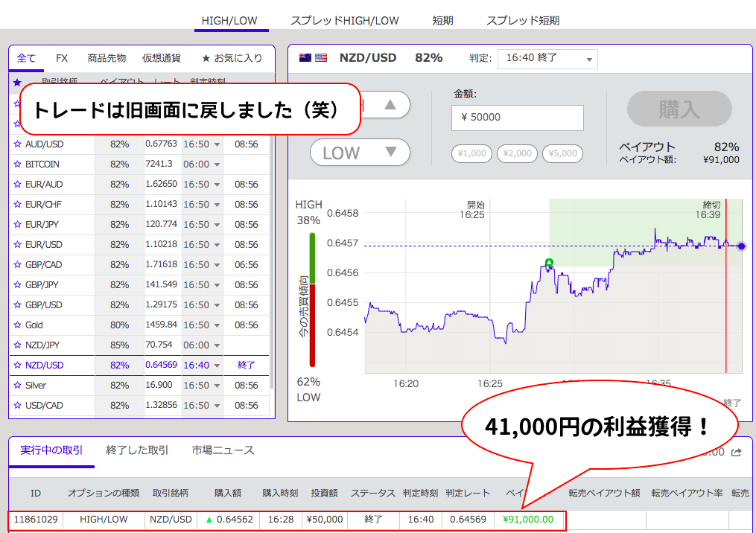Viewport: 756px width, 533px height.
Task: Open the 判定 16:40 終了 dropdown
Action: click(547, 58)
